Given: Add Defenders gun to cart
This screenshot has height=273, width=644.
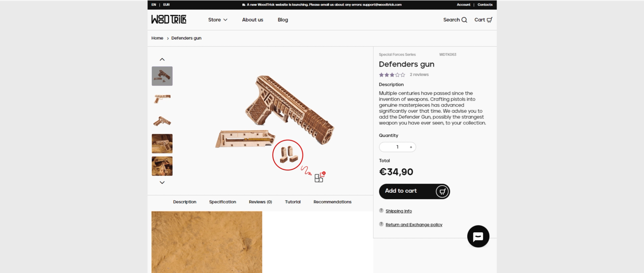Looking at the screenshot, I should pos(414,191).
